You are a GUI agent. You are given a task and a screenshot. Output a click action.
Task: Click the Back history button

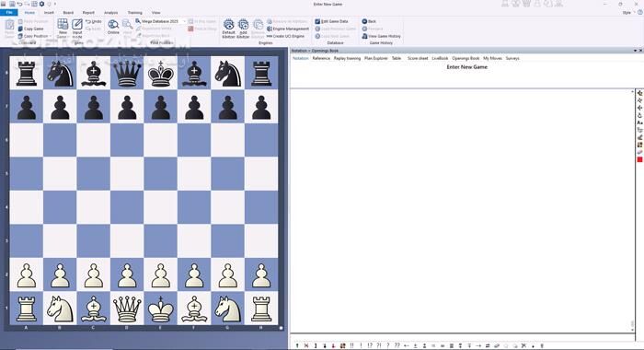(x=369, y=21)
